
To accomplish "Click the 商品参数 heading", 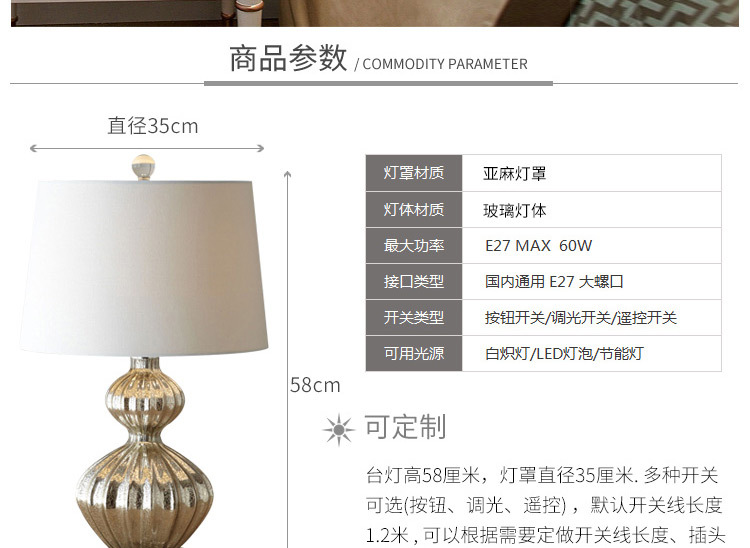I will coord(288,58).
